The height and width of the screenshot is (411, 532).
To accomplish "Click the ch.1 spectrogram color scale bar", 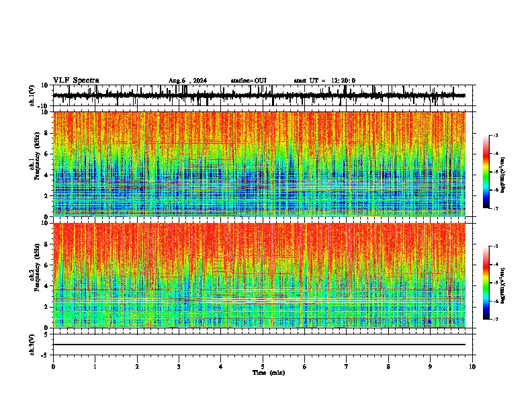I will (486, 172).
